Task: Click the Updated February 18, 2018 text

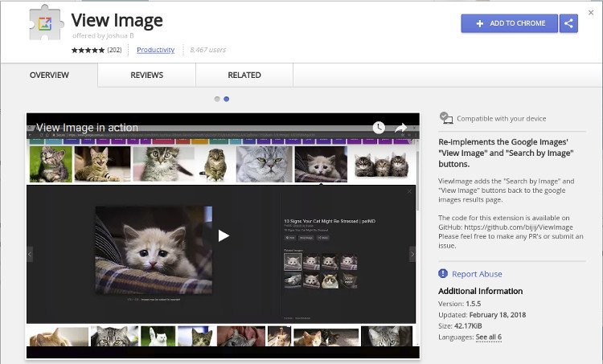Action: tap(482, 315)
